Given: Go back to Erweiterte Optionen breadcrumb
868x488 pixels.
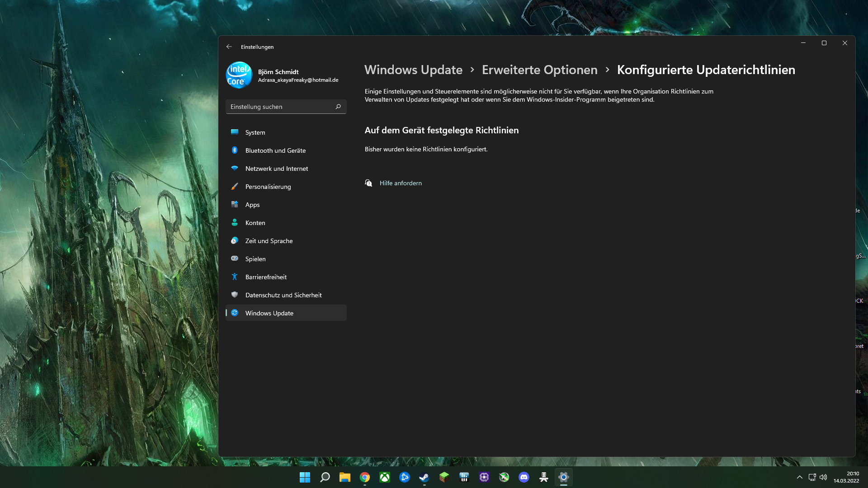Looking at the screenshot, I should pyautogui.click(x=539, y=70).
